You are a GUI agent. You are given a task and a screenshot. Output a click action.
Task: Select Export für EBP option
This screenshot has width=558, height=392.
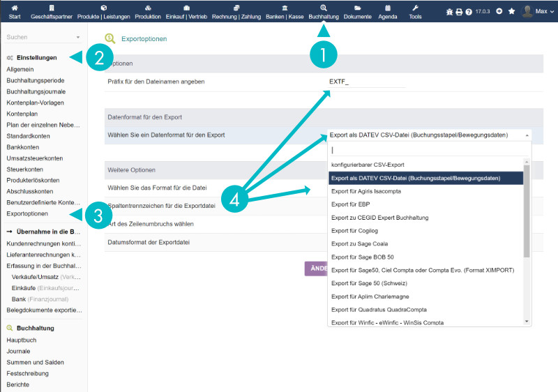point(426,204)
